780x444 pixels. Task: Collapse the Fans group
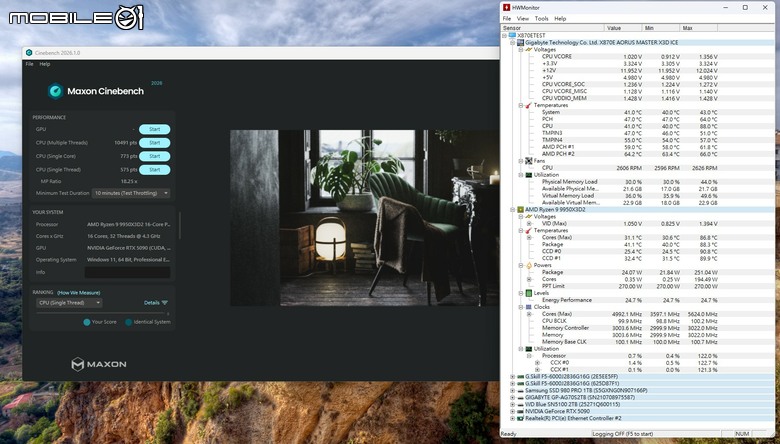521,161
